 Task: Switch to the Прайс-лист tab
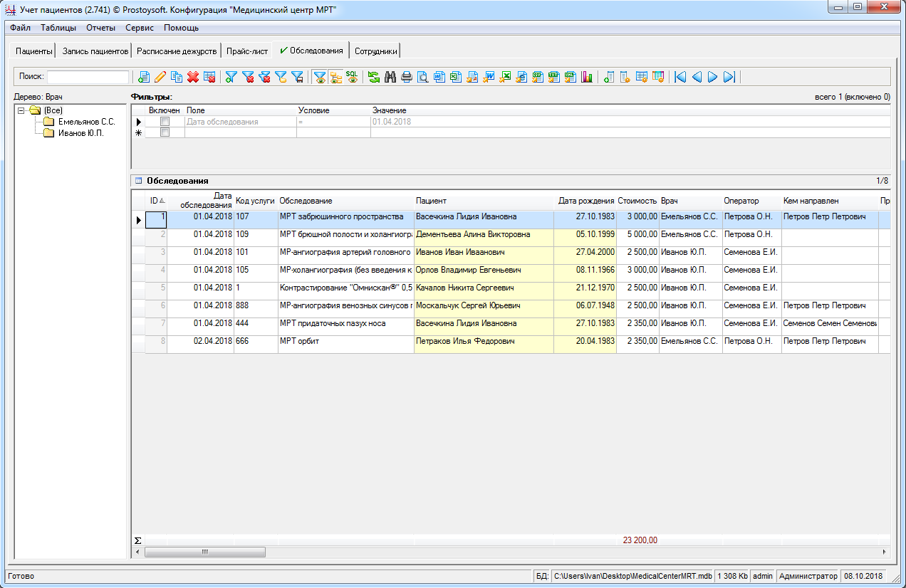247,51
